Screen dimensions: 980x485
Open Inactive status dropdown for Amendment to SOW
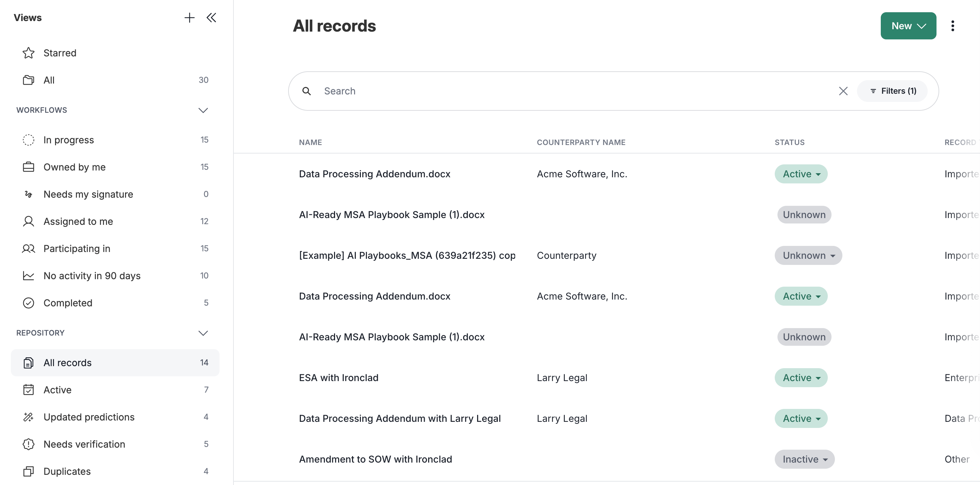pos(805,459)
